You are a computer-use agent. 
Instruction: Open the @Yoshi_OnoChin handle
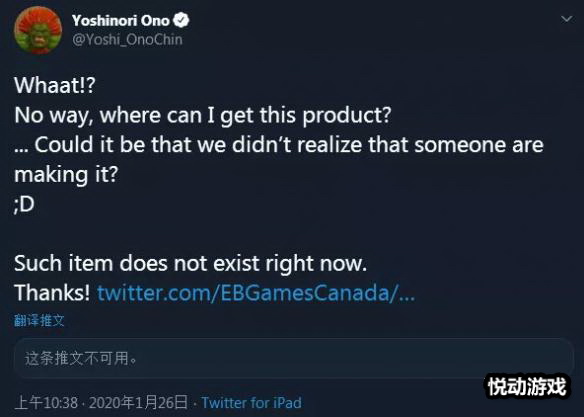127,39
